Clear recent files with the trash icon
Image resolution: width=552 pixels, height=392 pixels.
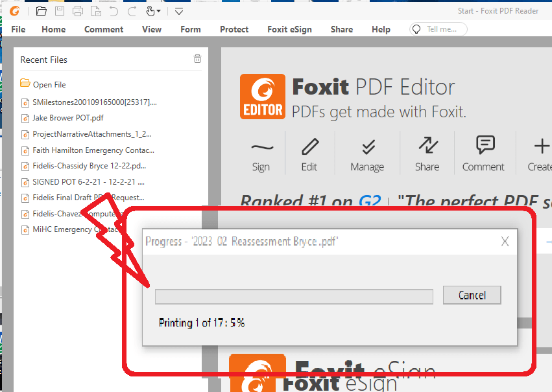coord(197,59)
